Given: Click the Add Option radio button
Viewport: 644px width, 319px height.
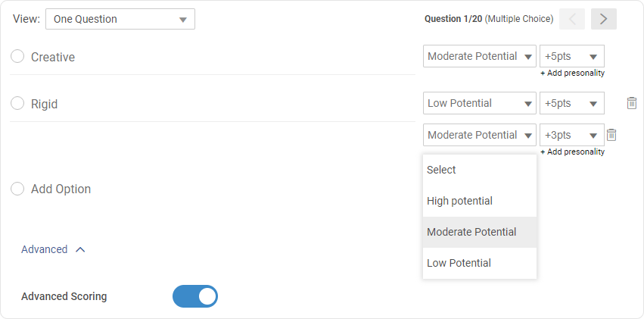Looking at the screenshot, I should 17,189.
